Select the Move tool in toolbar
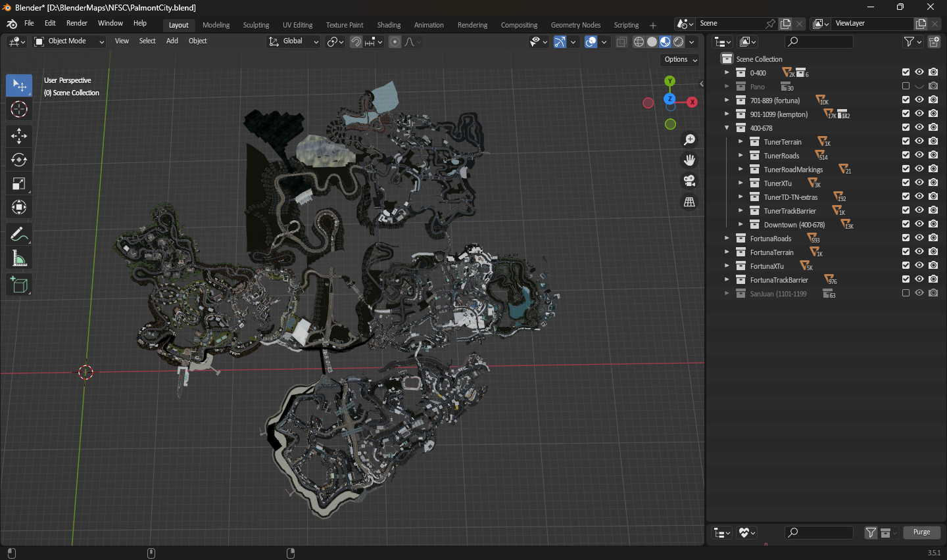The image size is (947, 560). (x=19, y=136)
